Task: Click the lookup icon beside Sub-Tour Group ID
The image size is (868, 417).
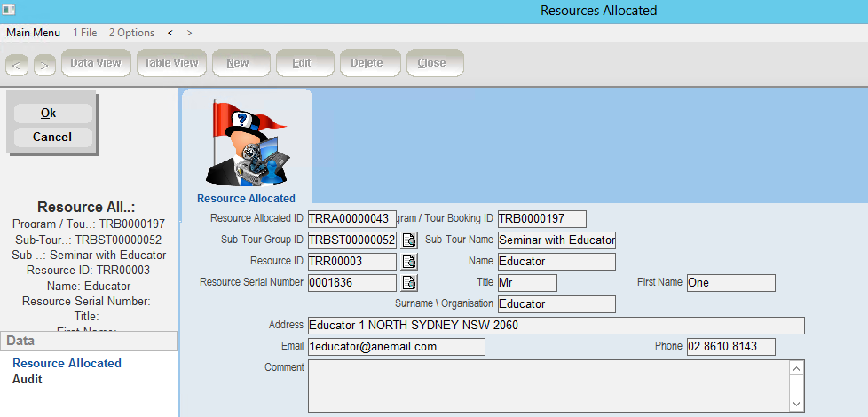Action: coord(409,240)
